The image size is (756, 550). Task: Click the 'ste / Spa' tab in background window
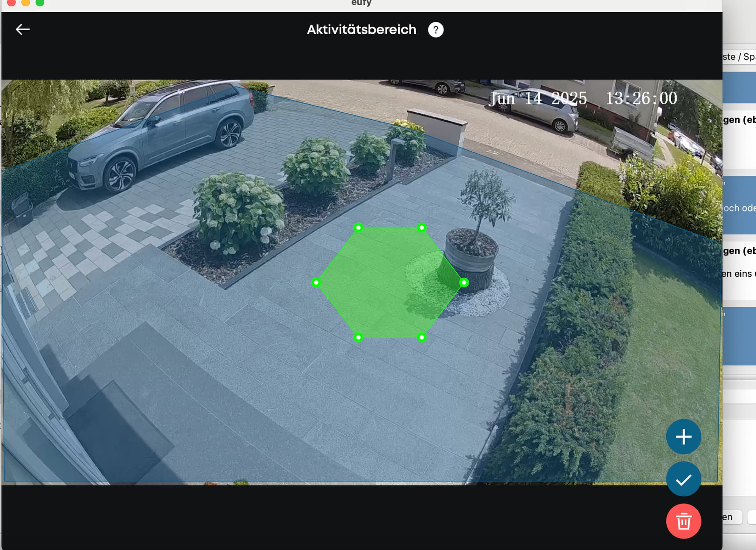pos(739,57)
